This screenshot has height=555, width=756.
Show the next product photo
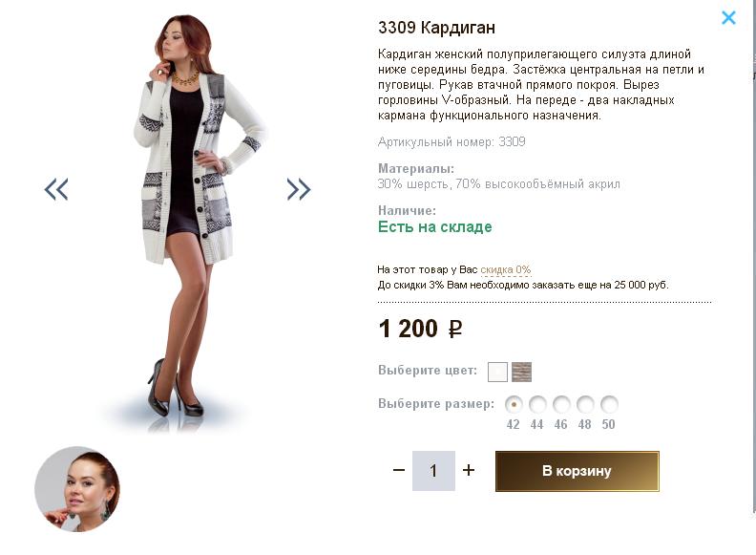[x=299, y=189]
